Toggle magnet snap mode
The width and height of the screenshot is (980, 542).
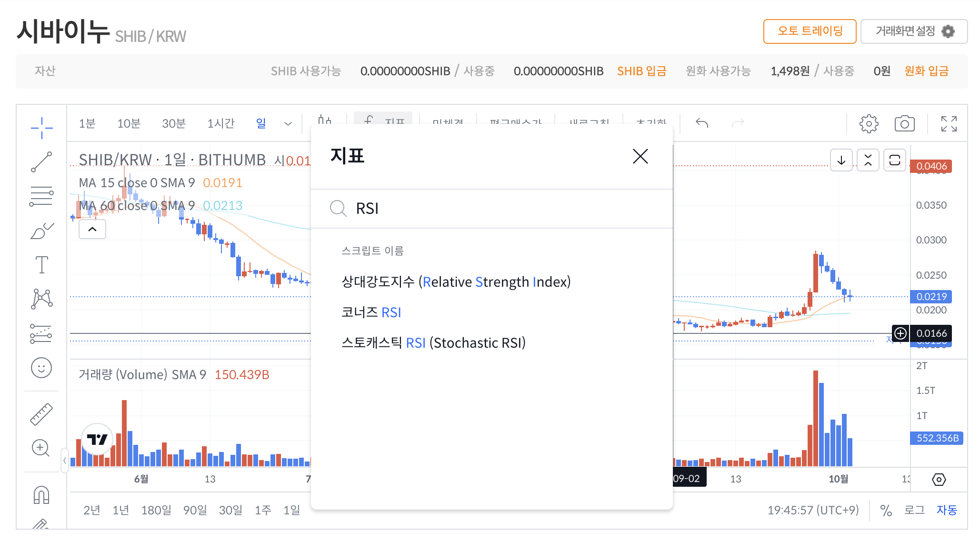click(41, 495)
